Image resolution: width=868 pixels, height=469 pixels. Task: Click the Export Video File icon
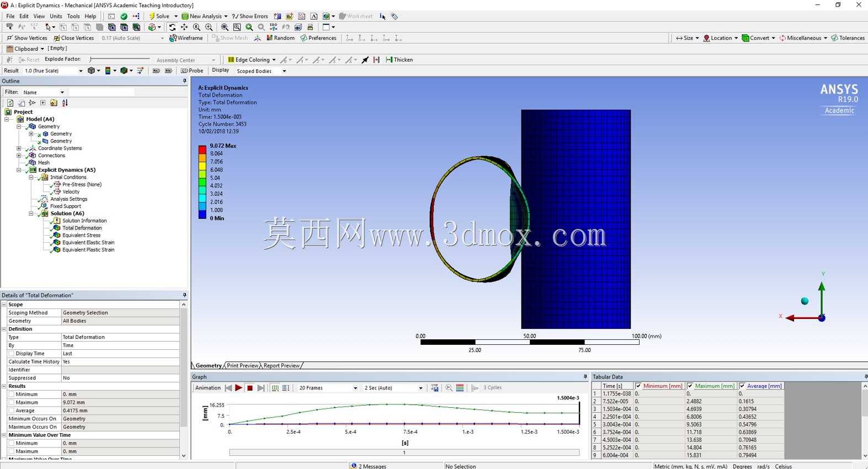pos(435,388)
